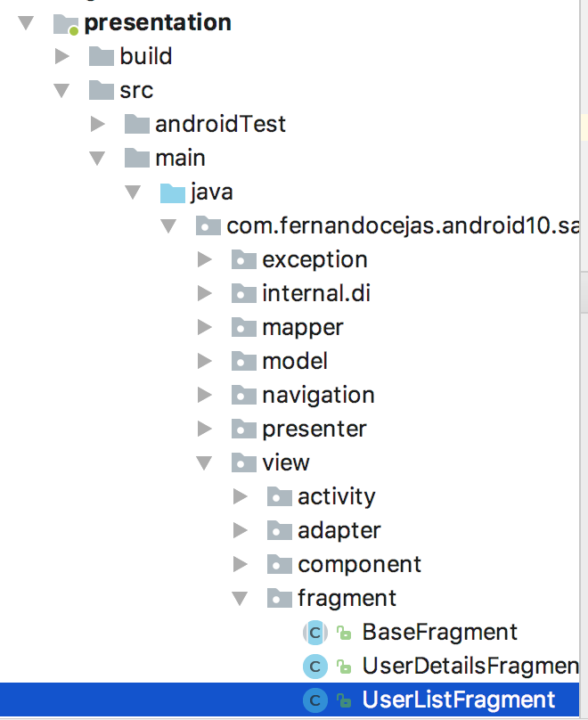
Task: Select the highlighted UserListFragment entry
Action: pos(459,700)
